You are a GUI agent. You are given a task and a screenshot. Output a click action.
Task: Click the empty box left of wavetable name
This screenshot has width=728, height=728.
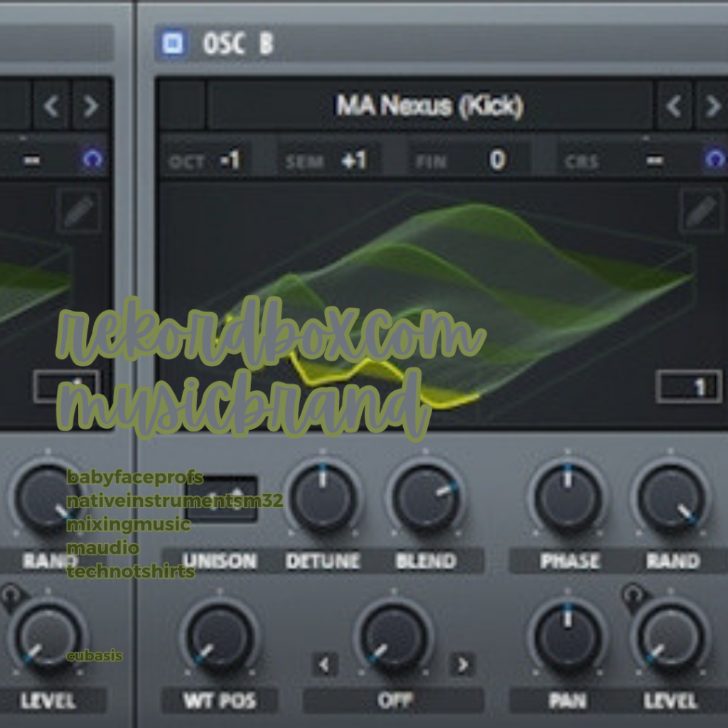pos(183,105)
